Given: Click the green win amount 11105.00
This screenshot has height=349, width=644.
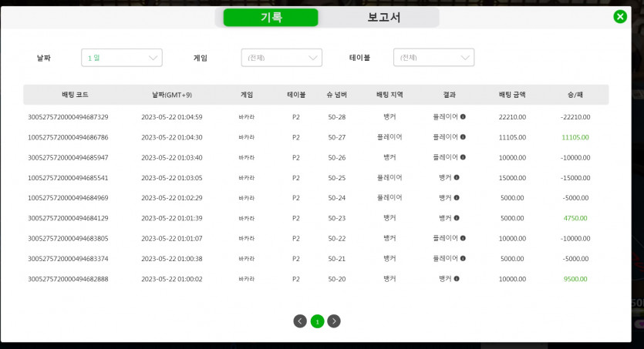Looking at the screenshot, I should pos(575,137).
